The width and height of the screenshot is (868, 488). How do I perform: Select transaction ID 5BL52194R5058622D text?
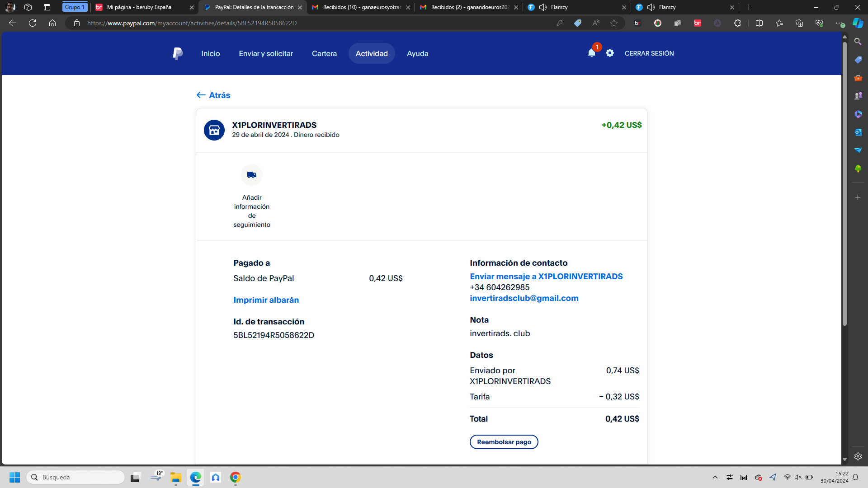tap(274, 335)
